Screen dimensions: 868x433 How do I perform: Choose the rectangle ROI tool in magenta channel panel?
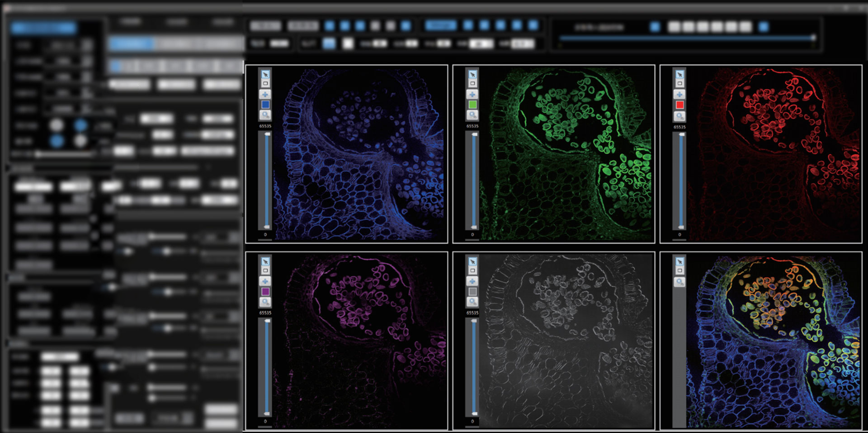[265, 271]
